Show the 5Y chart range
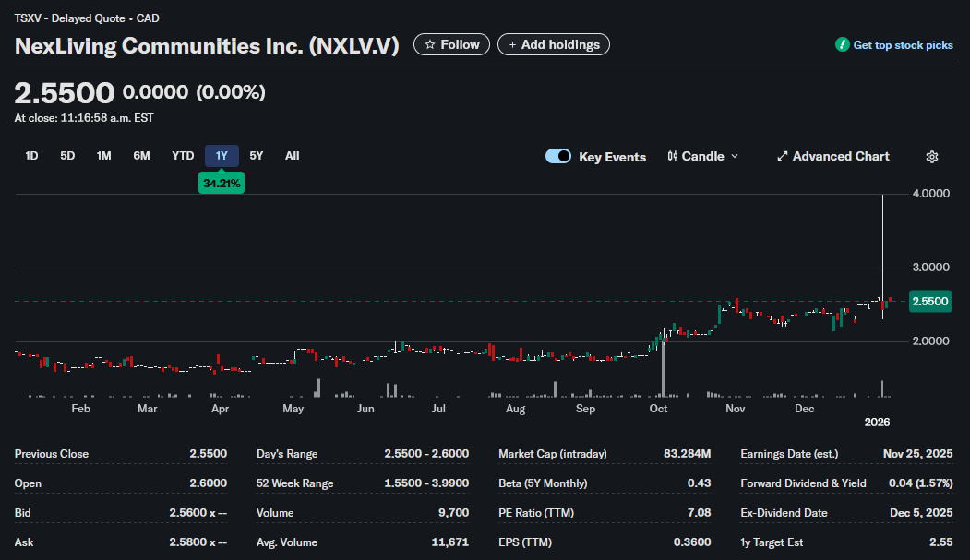Image resolution: width=970 pixels, height=560 pixels. [256, 156]
